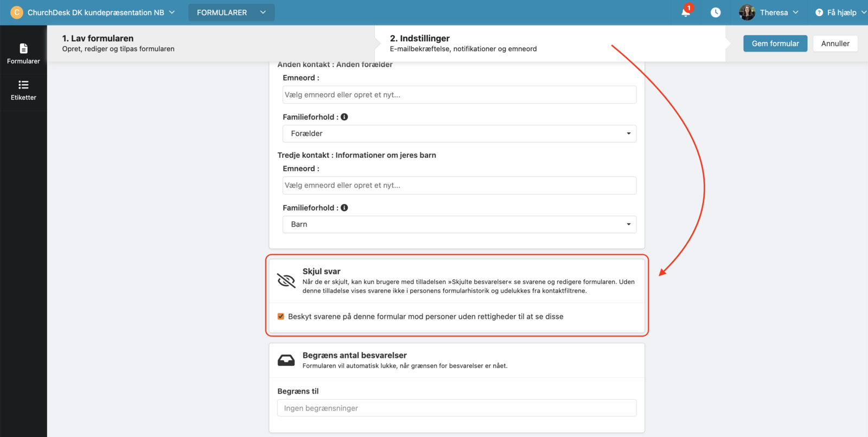Click the Annuller button
The height and width of the screenshot is (437, 868).
click(835, 43)
